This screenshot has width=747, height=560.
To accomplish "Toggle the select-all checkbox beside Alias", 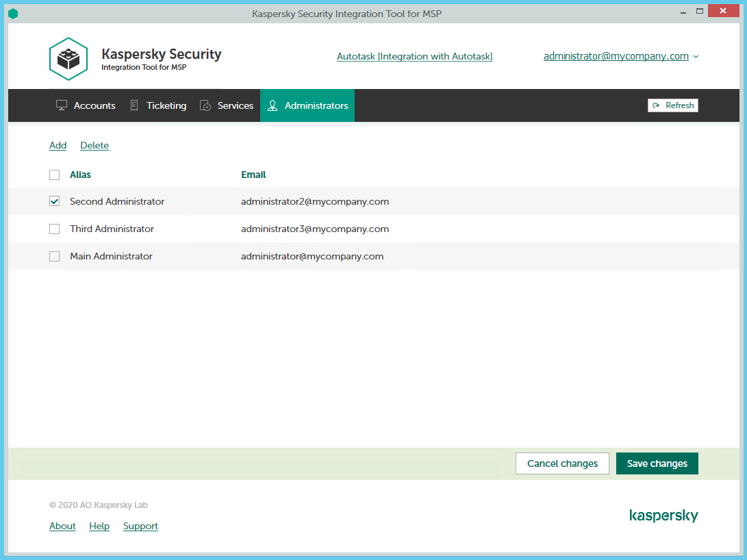I will pos(55,175).
